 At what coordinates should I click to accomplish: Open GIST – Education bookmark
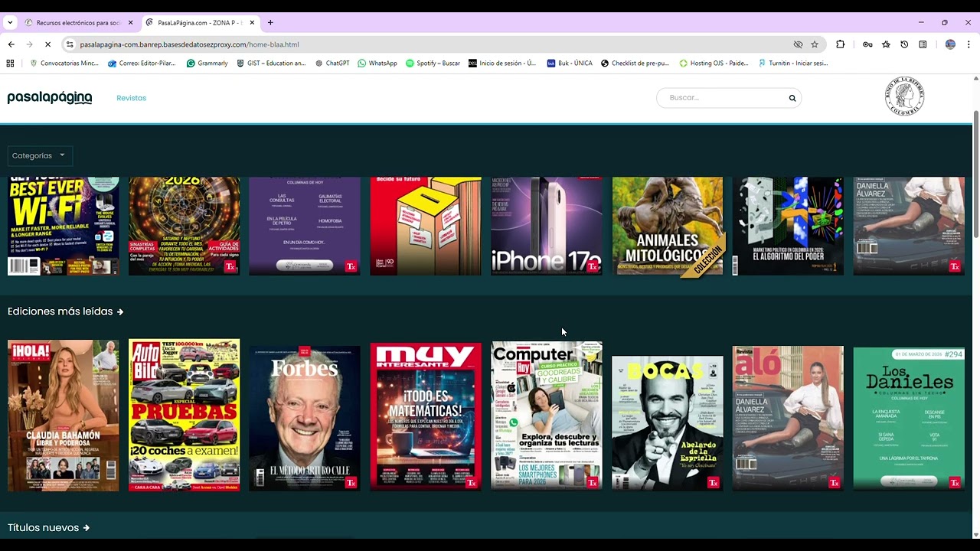pyautogui.click(x=271, y=63)
